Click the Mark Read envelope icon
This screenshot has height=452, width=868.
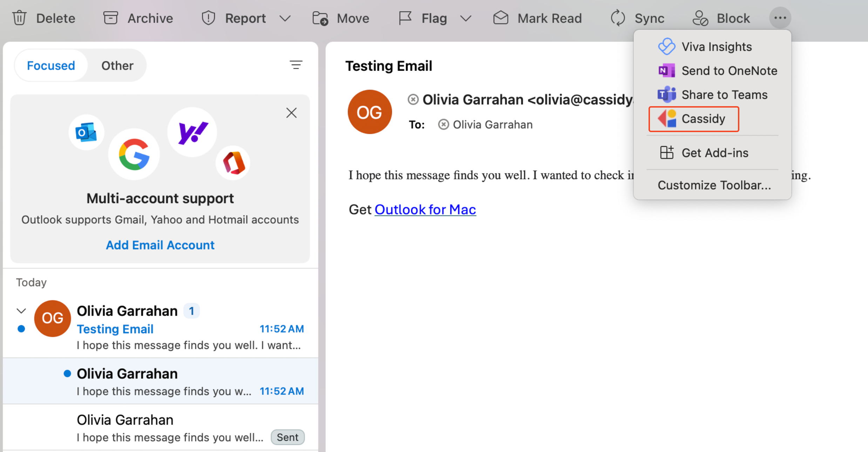pyautogui.click(x=501, y=18)
